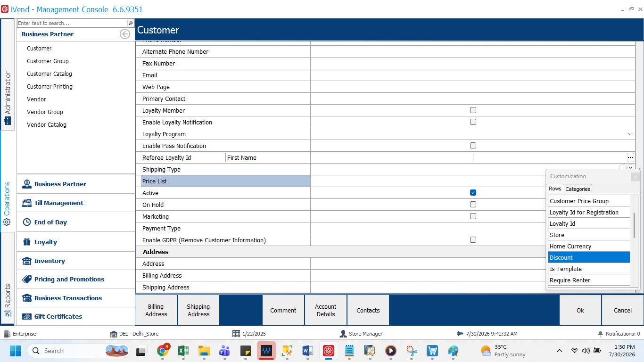Click the sidebar search text box
The image size is (644, 362).
point(72,23)
